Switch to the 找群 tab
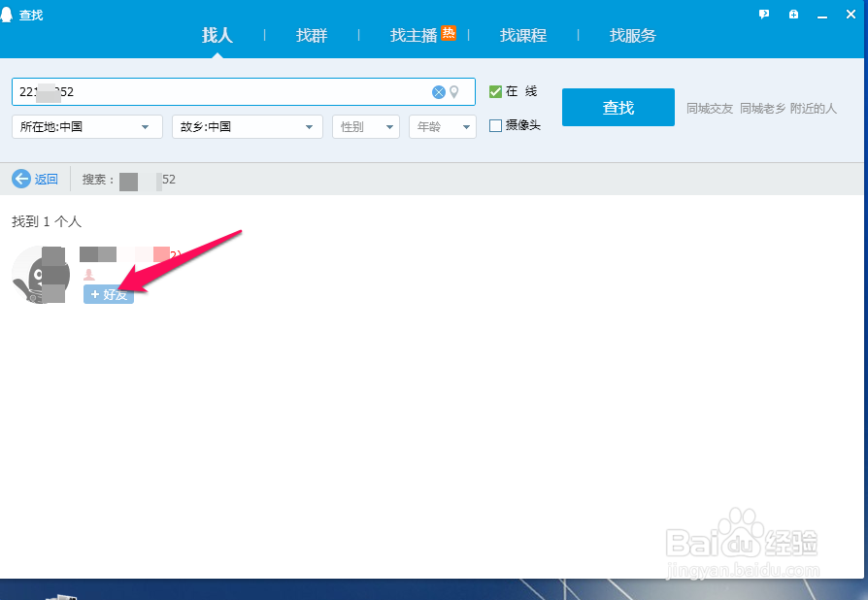This screenshot has height=600, width=868. [311, 36]
